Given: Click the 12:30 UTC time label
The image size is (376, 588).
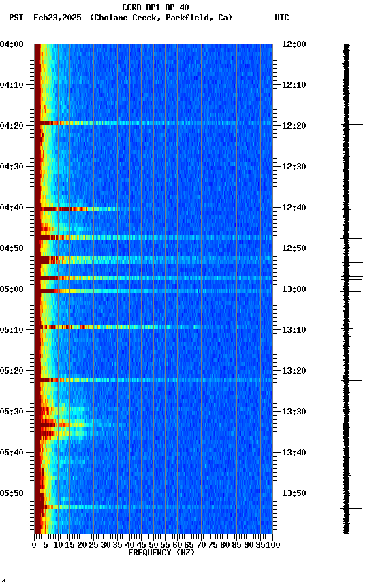Looking at the screenshot, I should click(x=294, y=167).
